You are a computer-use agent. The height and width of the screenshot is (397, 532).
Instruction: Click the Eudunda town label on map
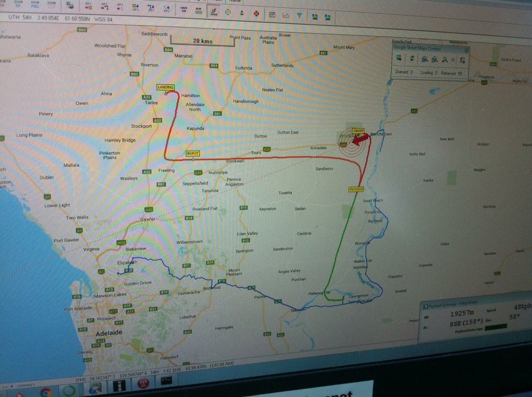[244, 68]
